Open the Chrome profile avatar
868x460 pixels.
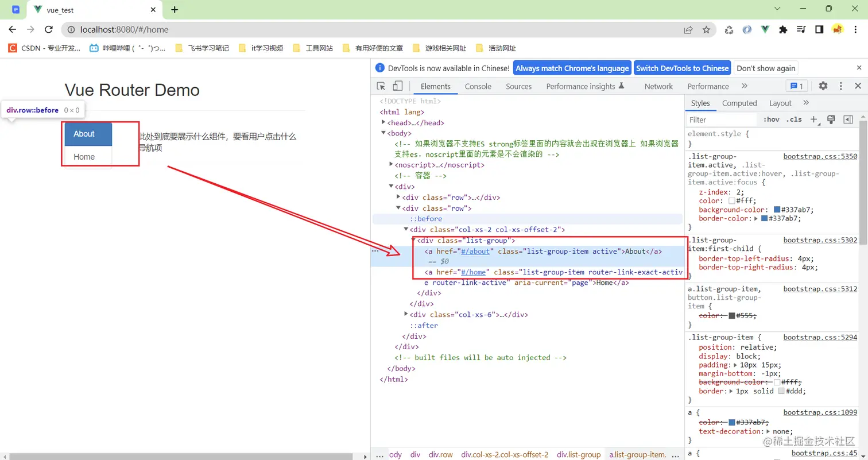coord(838,30)
